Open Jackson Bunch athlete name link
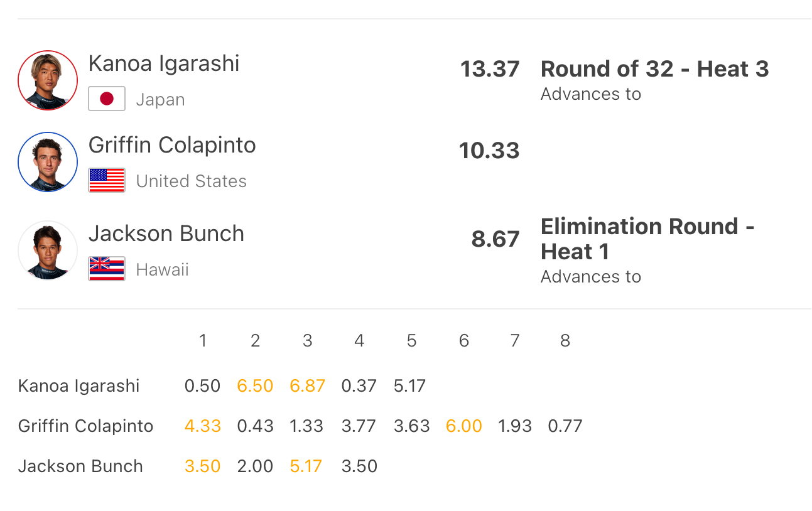The image size is (812, 511). click(x=166, y=234)
